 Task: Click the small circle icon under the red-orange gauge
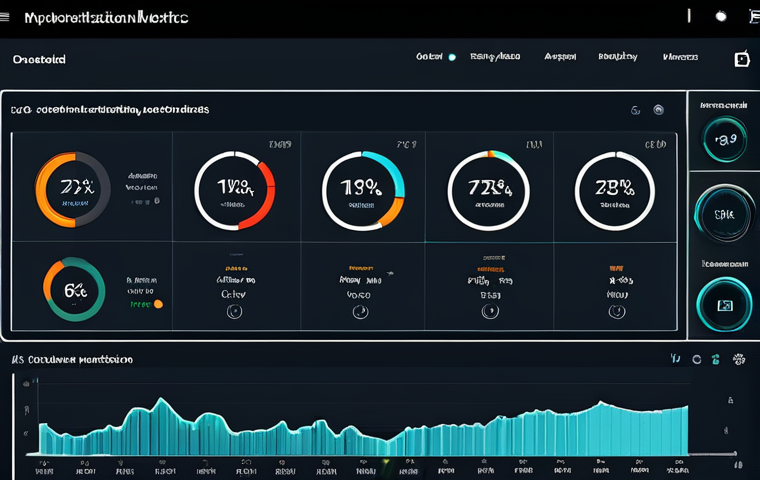(234, 311)
